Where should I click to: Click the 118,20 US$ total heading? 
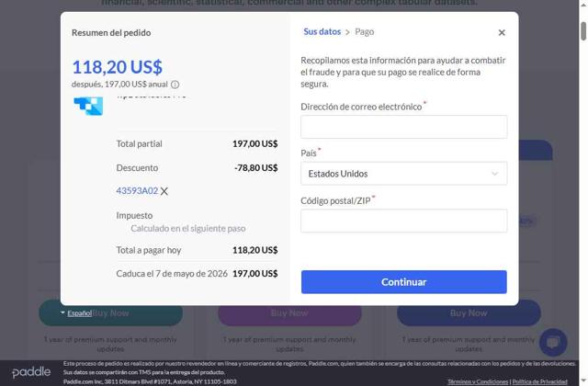(118, 67)
